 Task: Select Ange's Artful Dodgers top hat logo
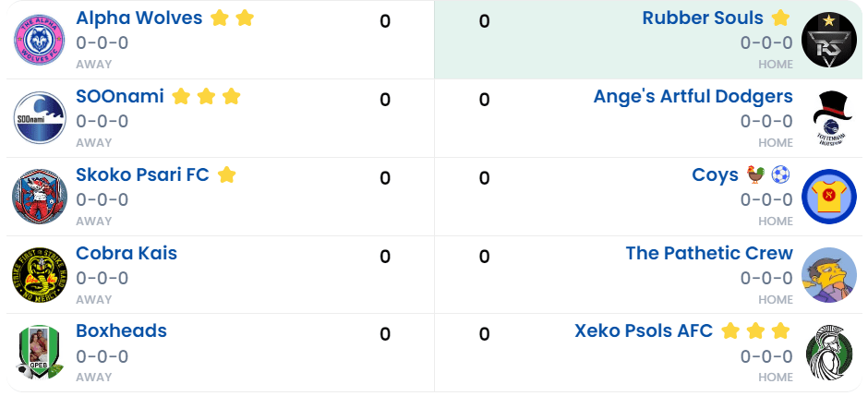(828, 118)
